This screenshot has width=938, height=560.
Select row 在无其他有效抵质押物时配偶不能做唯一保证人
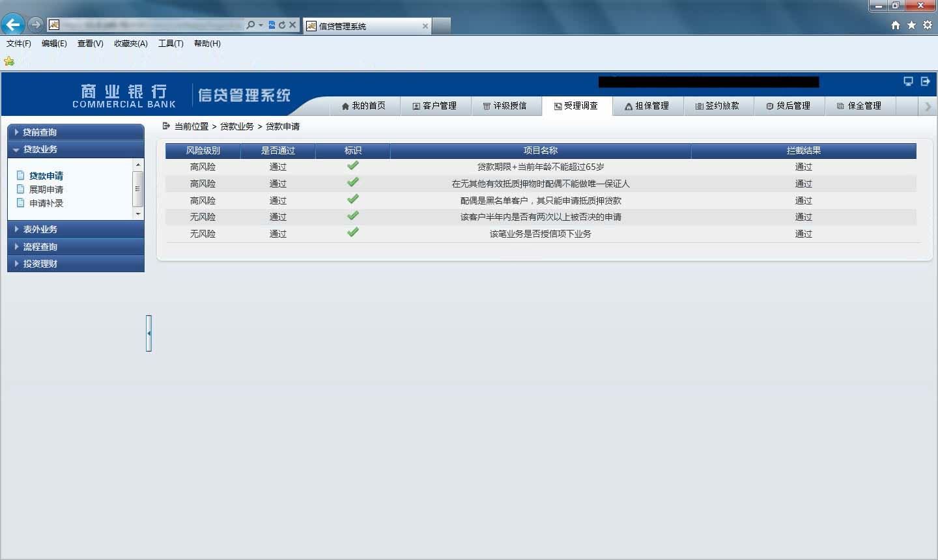pos(541,184)
